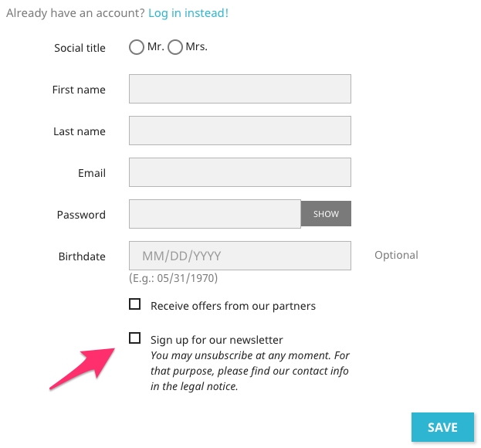Screen dimensions: 481x448
Task: Click the "Social title" label
Action: tap(80, 48)
